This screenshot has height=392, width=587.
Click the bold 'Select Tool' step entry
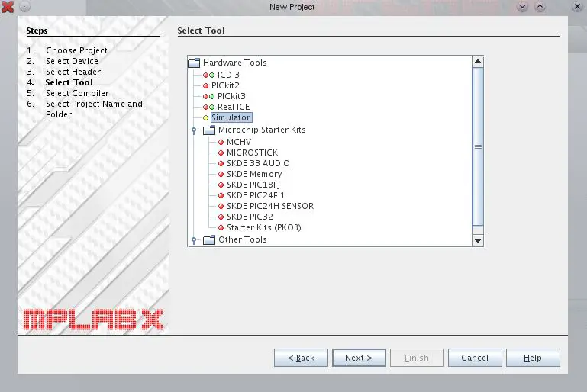[69, 82]
